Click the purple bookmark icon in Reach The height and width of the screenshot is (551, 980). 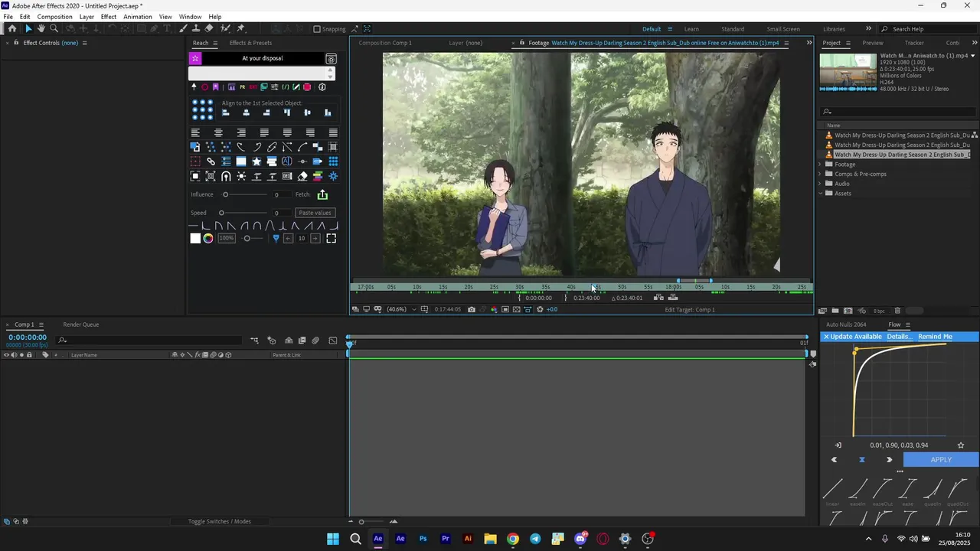[x=216, y=87]
